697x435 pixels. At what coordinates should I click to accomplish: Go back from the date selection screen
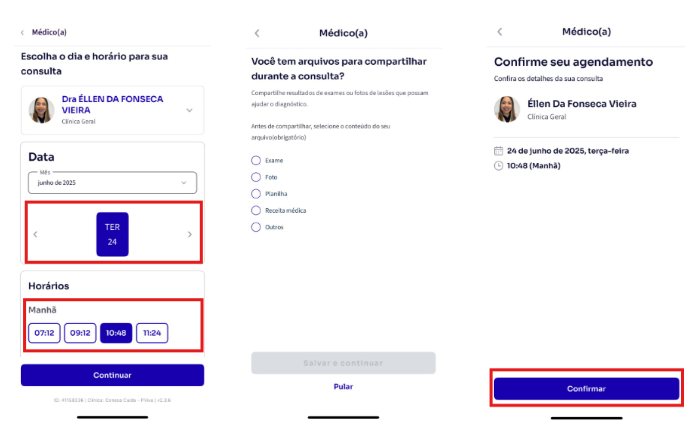(23, 32)
